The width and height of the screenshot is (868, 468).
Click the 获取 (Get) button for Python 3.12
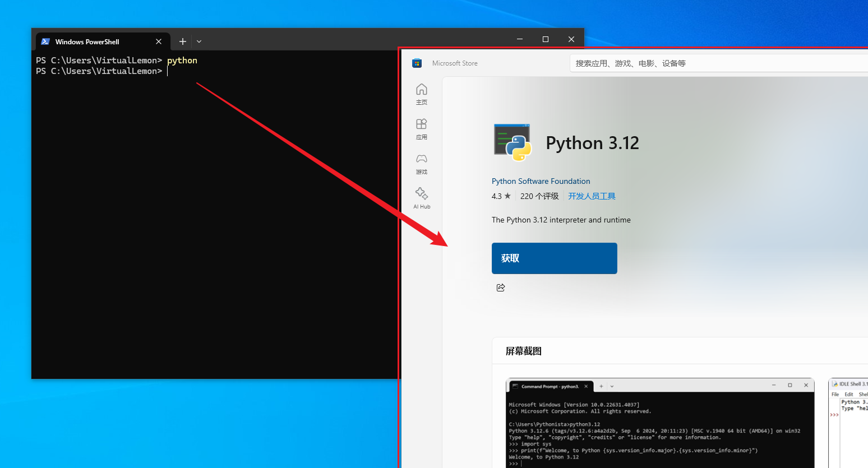(x=555, y=258)
